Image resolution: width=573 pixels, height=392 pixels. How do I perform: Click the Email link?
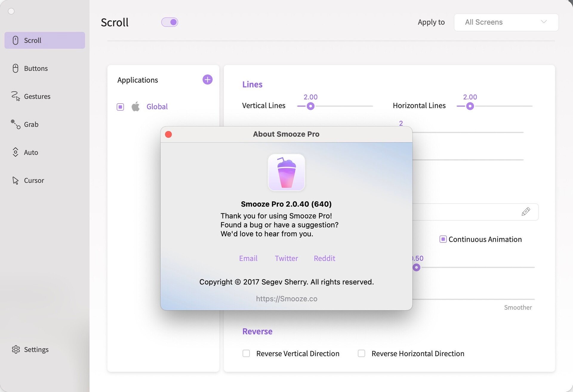248,258
